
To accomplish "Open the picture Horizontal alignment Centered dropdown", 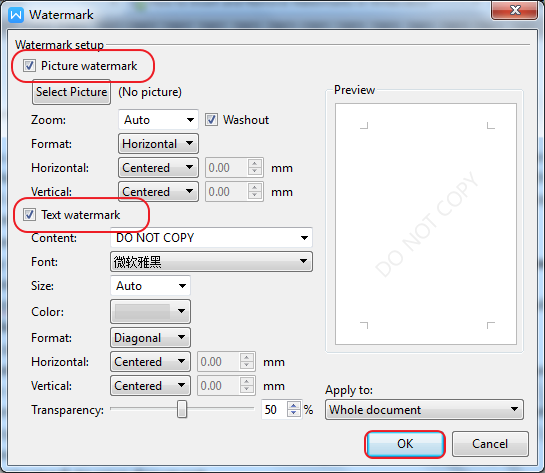I will [x=158, y=168].
